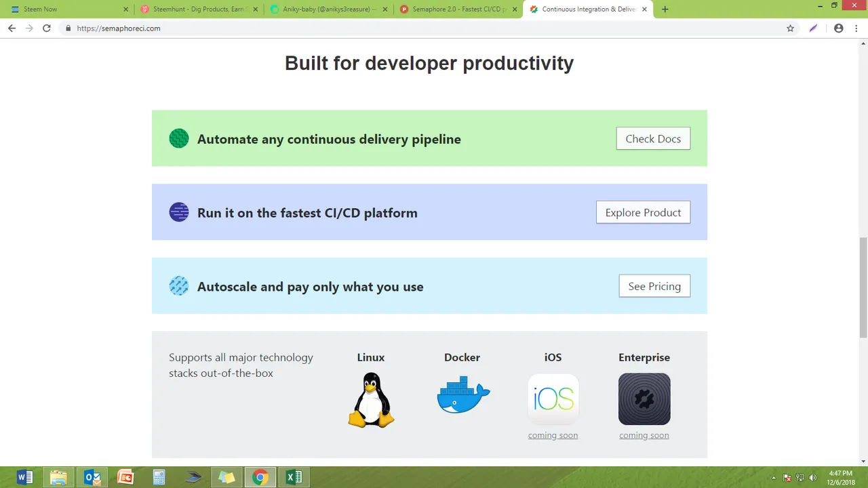The image size is (868, 488).
Task: Switch to the Aniky-baby tab
Action: [327, 9]
